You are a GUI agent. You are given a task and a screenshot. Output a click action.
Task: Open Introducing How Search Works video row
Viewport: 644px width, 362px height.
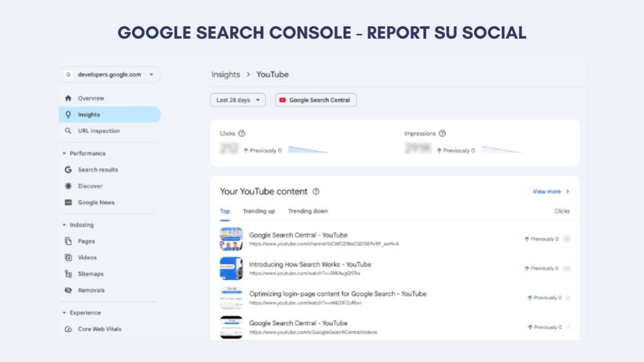point(395,269)
